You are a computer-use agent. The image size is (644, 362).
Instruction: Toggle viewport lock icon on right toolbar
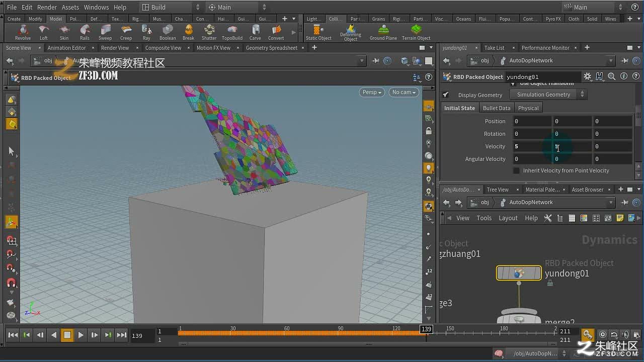[429, 131]
